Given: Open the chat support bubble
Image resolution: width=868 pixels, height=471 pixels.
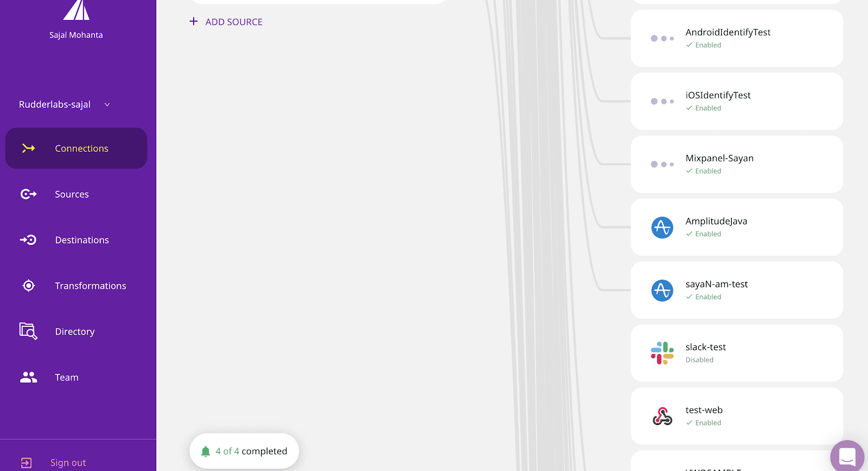Looking at the screenshot, I should pyautogui.click(x=847, y=456).
